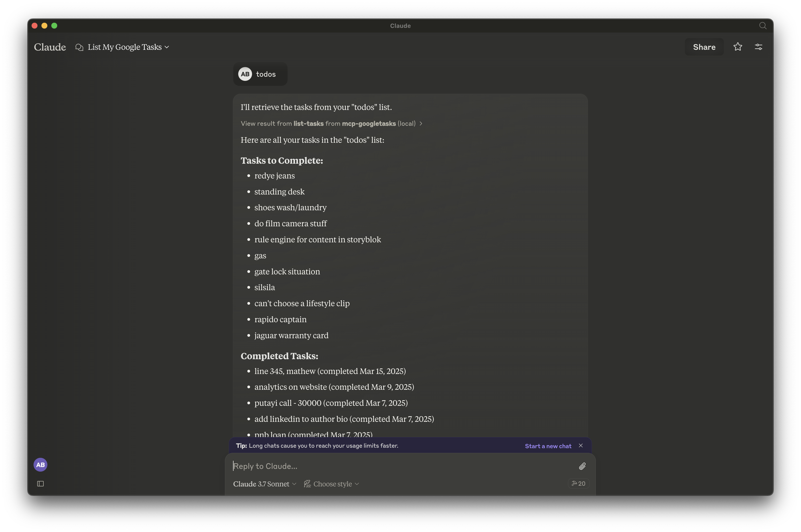Click the Start a new chat link

[x=548, y=446]
